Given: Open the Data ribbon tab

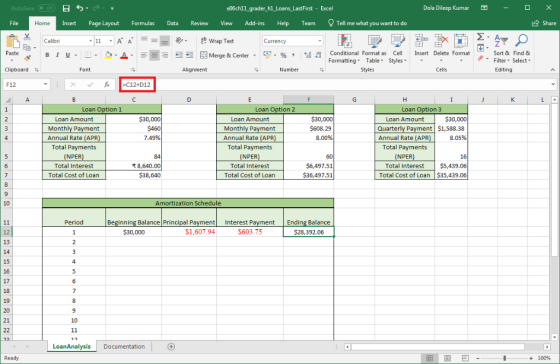Looking at the screenshot, I should point(172,23).
